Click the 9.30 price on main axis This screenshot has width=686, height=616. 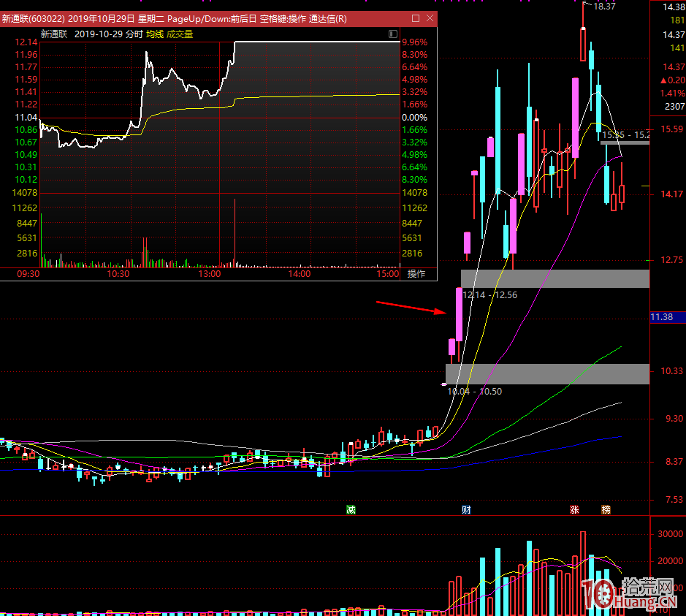674,419
